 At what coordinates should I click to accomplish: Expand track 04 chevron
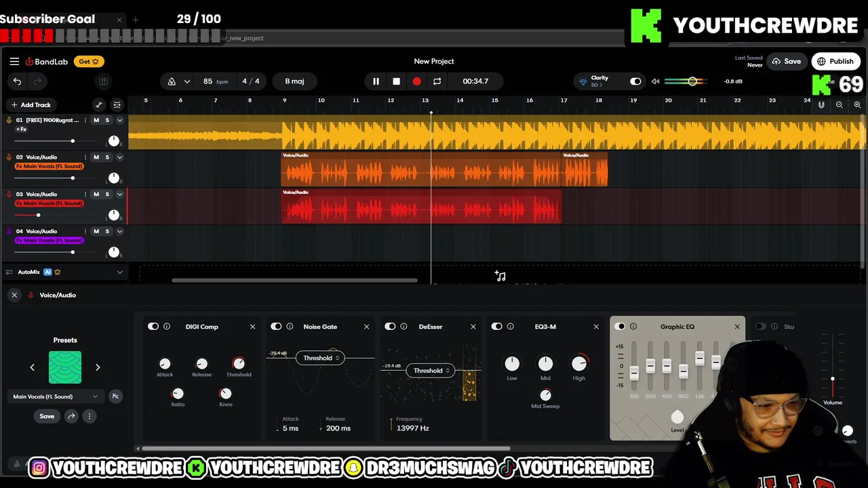[119, 231]
